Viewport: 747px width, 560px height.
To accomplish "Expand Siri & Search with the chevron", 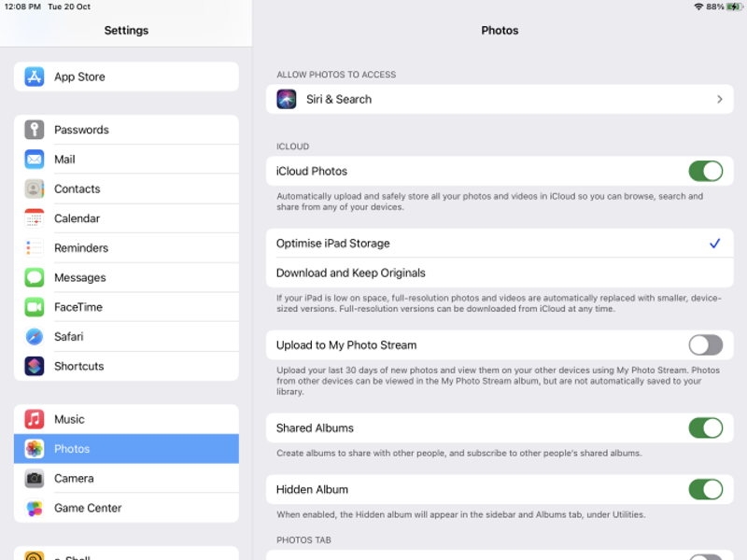I will [719, 99].
